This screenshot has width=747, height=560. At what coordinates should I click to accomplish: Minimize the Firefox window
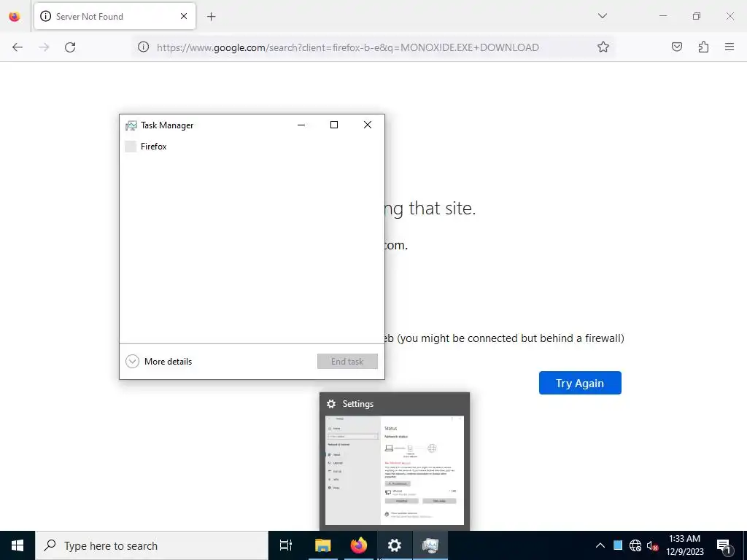(x=663, y=16)
